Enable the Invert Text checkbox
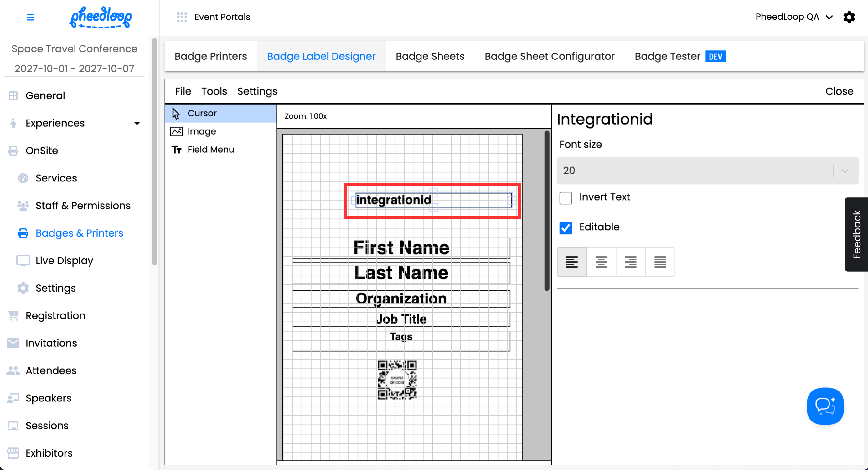The image size is (868, 470). click(566, 198)
